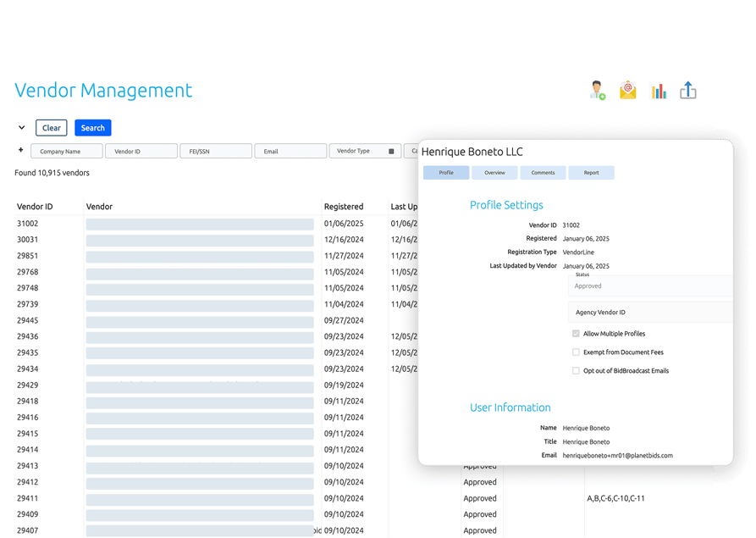Sort by Vendor ID column header
This screenshot has height=538, width=756.
pyautogui.click(x=35, y=207)
